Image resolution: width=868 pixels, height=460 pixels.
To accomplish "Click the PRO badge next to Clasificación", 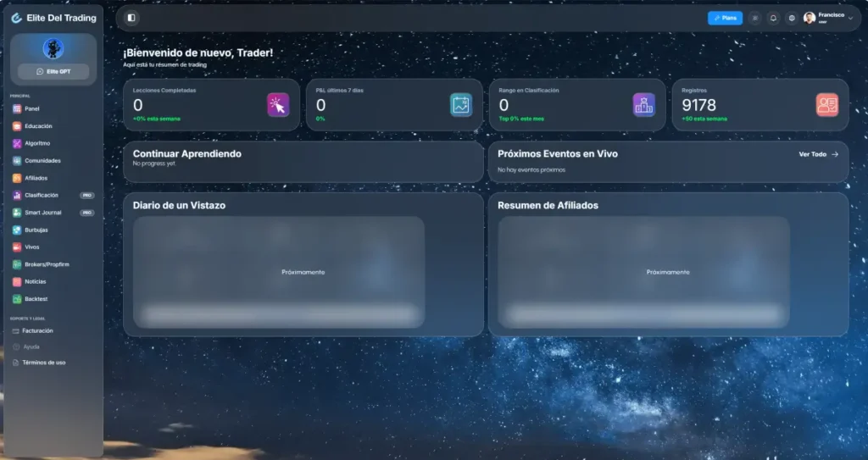I will [87, 196].
